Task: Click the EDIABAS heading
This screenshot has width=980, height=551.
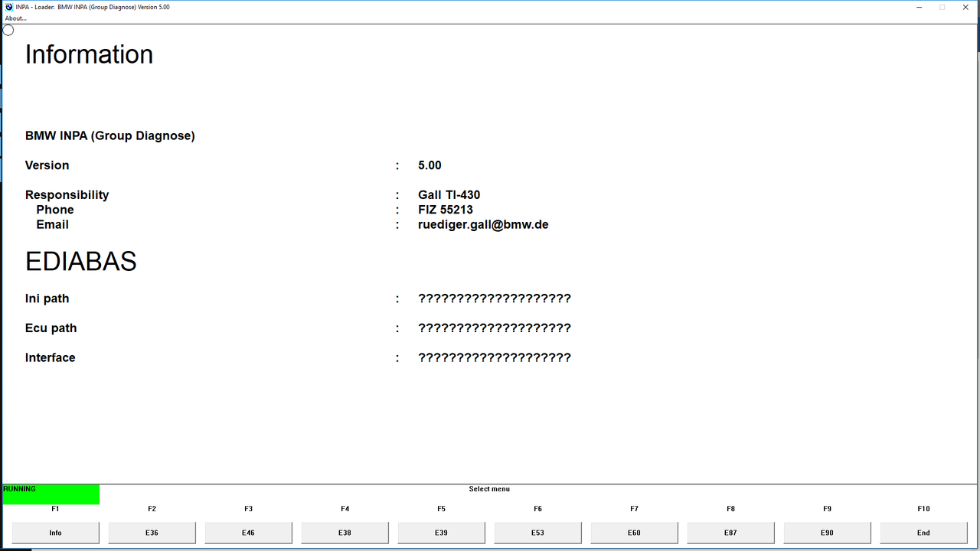Action: [81, 262]
